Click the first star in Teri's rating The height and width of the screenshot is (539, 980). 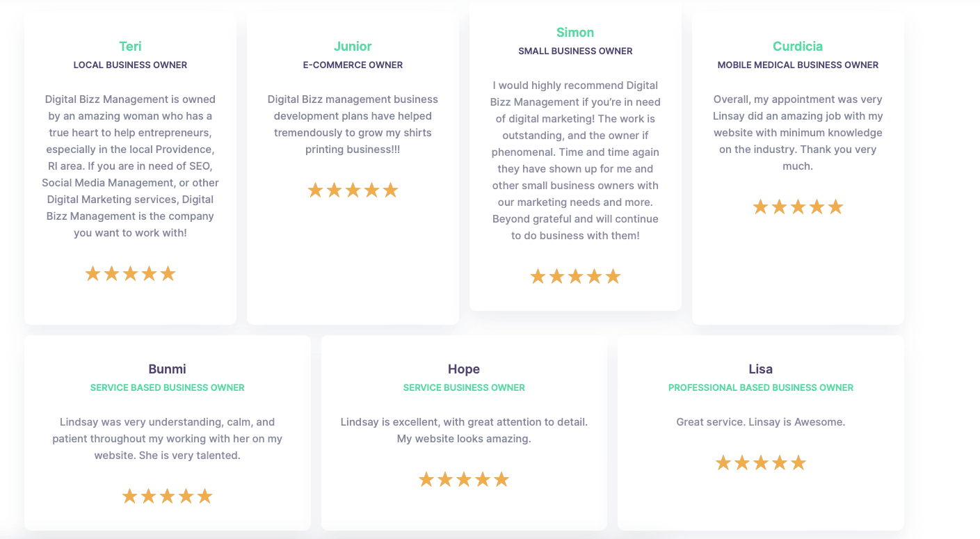pos(93,274)
